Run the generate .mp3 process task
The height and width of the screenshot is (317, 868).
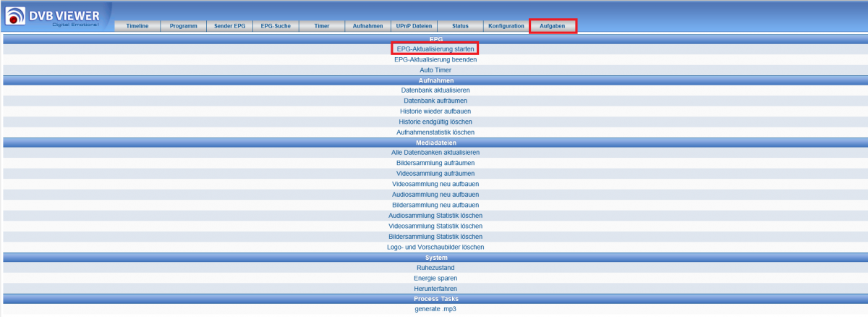(435, 309)
